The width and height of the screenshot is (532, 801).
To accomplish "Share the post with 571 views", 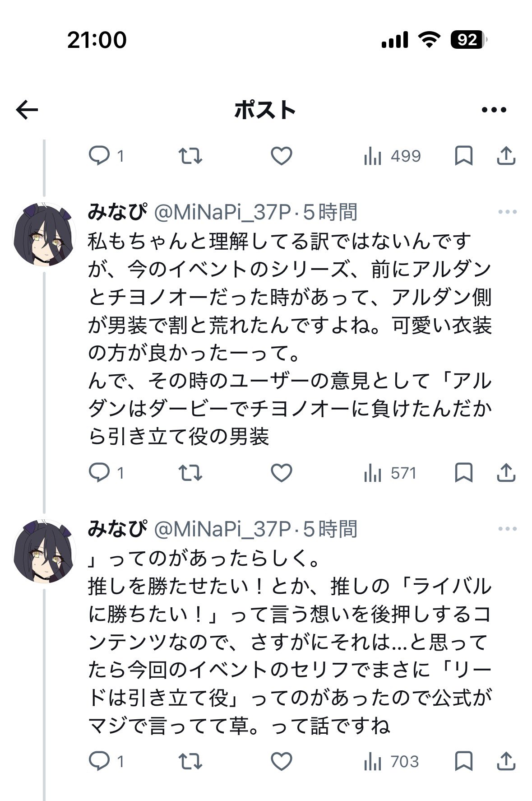I will [x=506, y=473].
